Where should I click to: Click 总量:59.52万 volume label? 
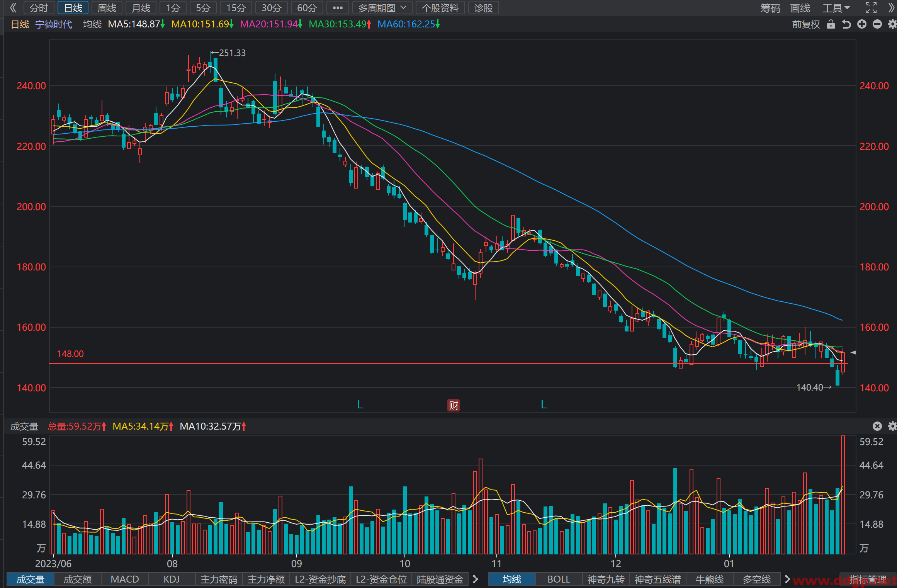(x=77, y=426)
